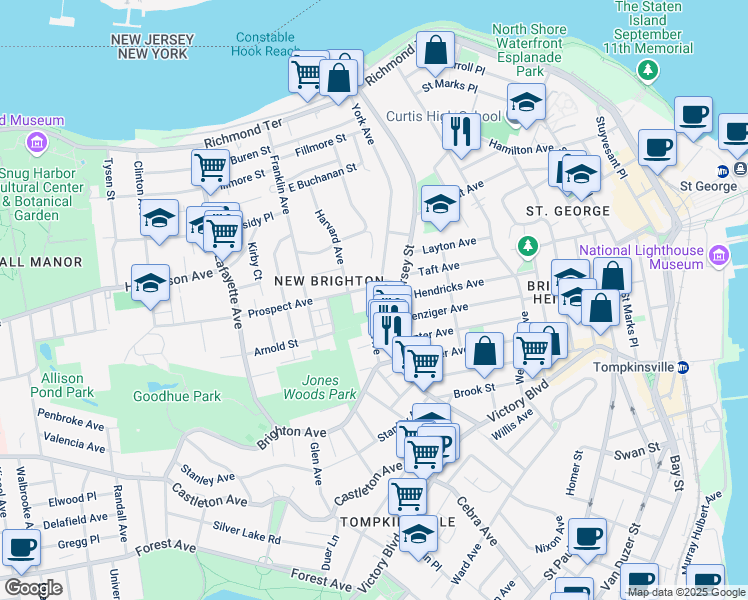Click the coffee cup marker near Nixon Ave
The image size is (748, 600).
point(588,538)
